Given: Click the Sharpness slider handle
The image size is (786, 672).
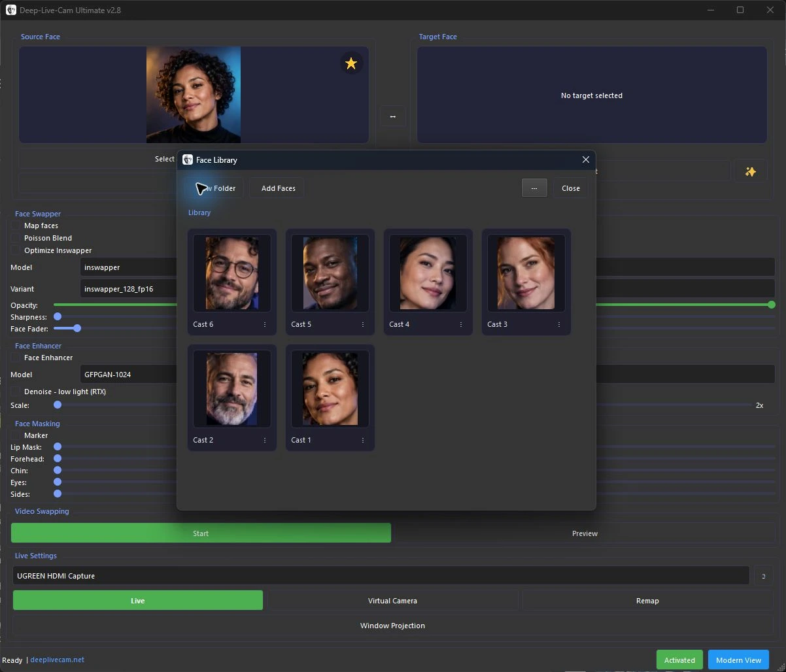Looking at the screenshot, I should pyautogui.click(x=58, y=316).
